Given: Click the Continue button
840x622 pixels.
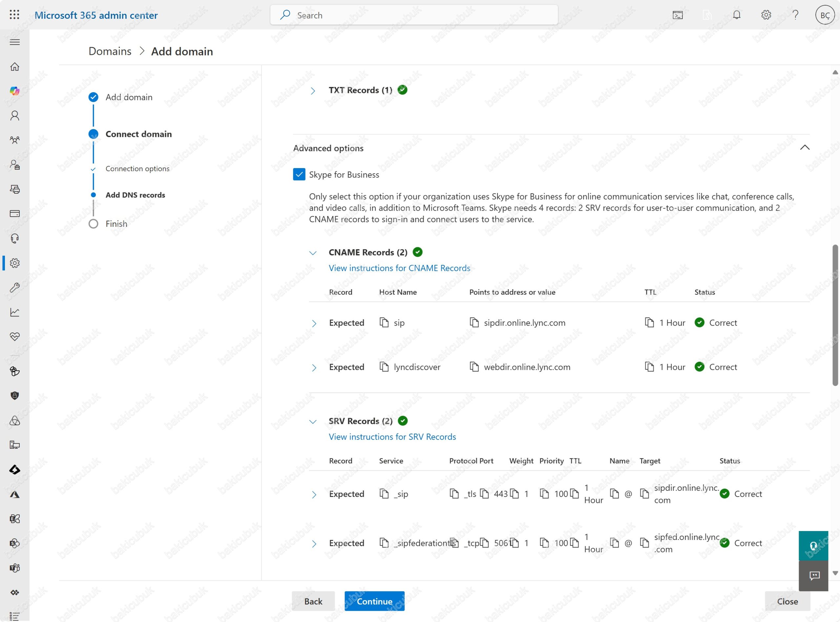Looking at the screenshot, I should tap(374, 601).
